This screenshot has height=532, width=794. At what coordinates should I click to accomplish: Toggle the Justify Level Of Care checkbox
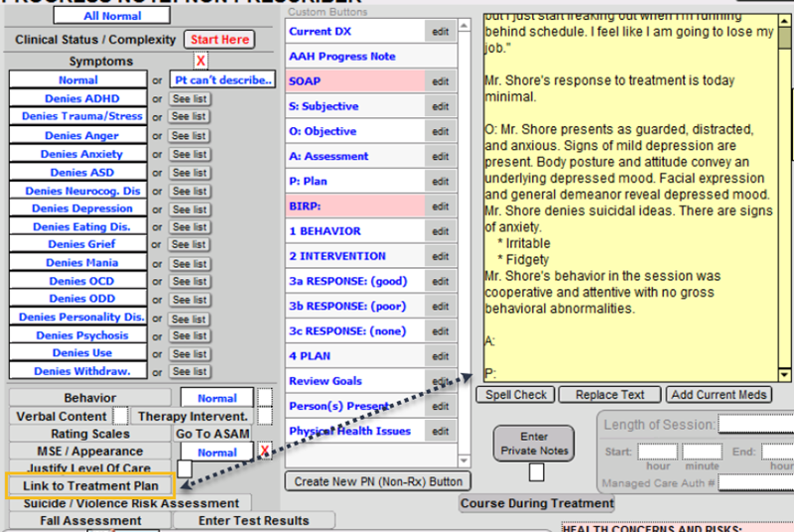184,467
